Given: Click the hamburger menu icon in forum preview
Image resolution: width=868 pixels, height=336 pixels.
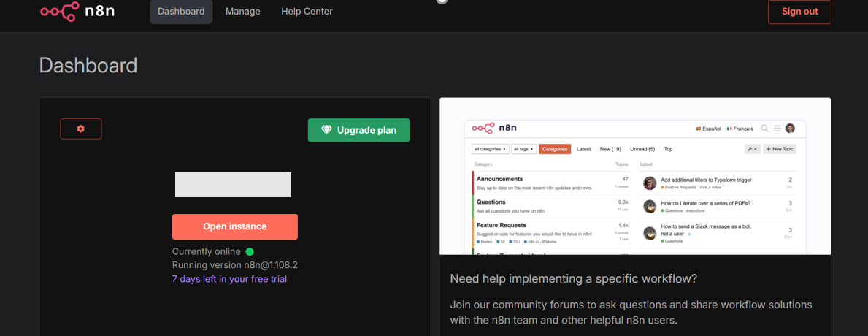Looking at the screenshot, I should [777, 129].
